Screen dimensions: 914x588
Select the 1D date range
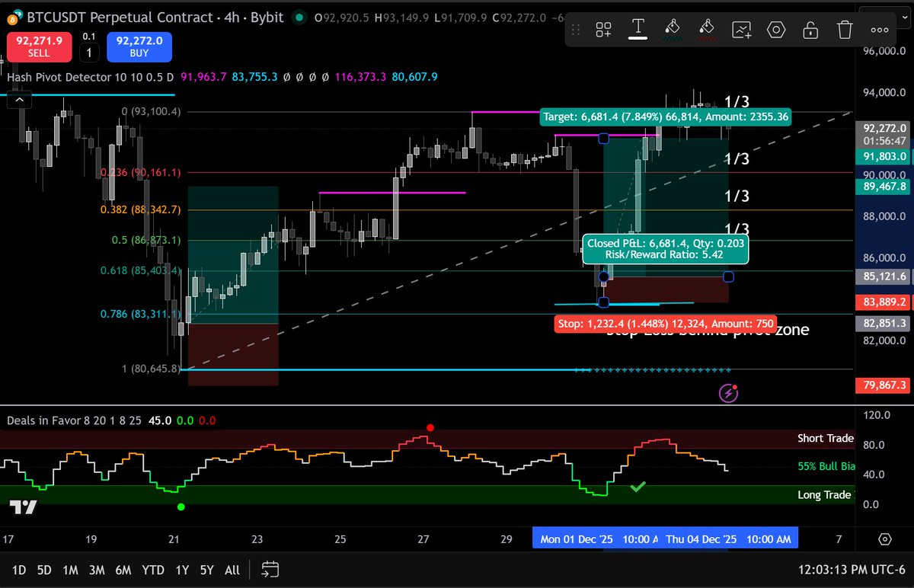[20, 570]
